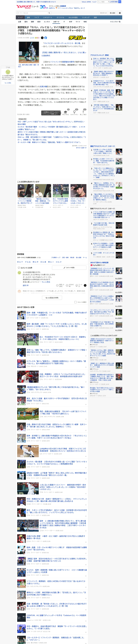Open the 西 vs. ソ game result
The height and width of the screenshot is (644, 138).
click(x=51, y=262)
